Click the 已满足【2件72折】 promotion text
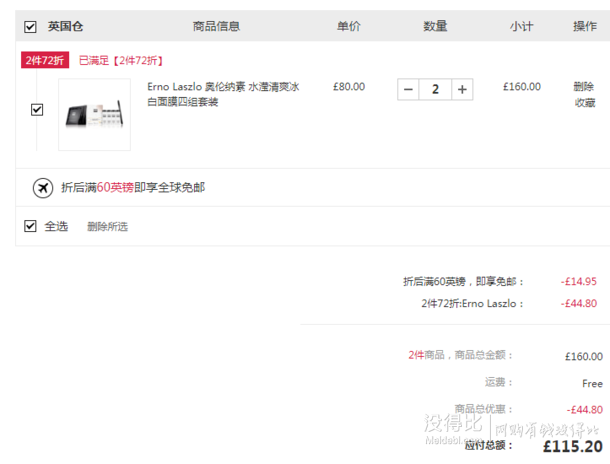 coord(121,60)
